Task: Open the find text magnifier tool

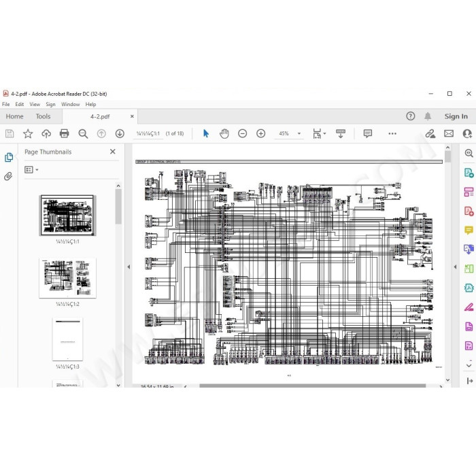Action: coord(83,133)
